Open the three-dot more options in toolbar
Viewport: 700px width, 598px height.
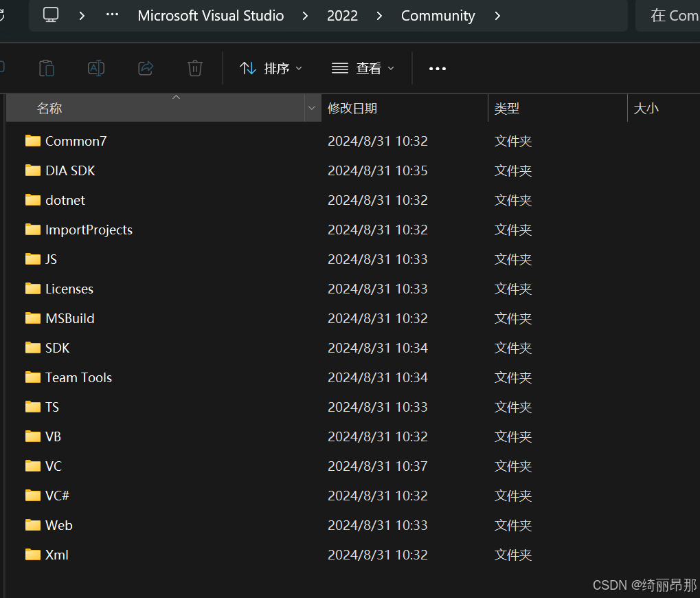[438, 68]
